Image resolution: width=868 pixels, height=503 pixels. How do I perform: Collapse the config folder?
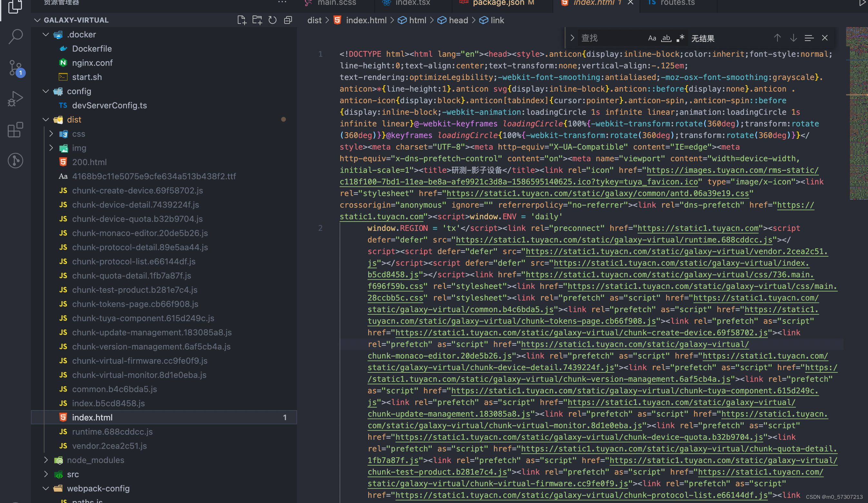point(46,91)
